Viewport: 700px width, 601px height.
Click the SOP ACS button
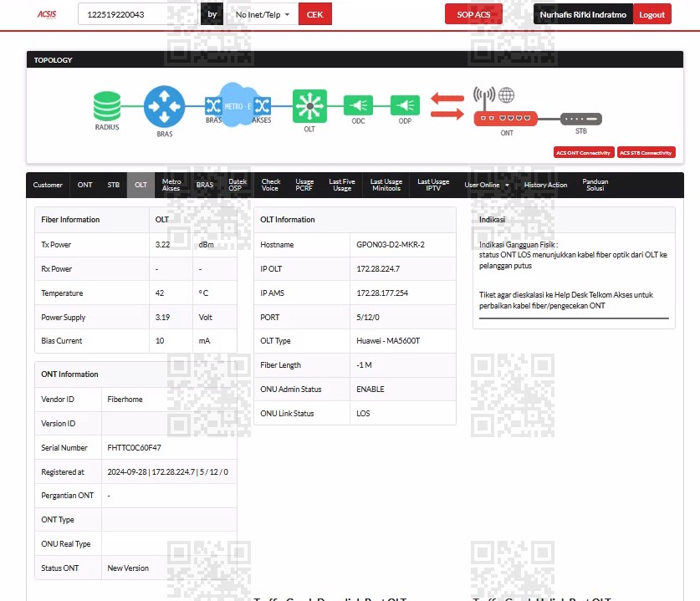(x=473, y=14)
